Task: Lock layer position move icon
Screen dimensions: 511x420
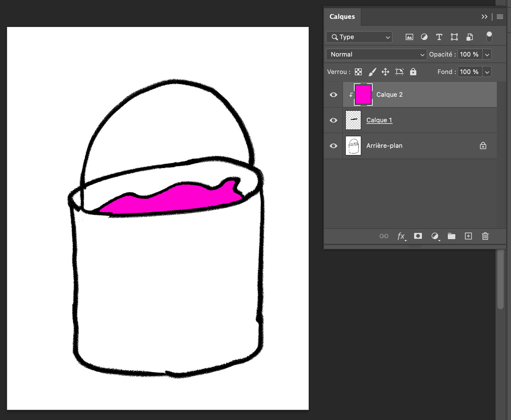Action: (x=385, y=72)
